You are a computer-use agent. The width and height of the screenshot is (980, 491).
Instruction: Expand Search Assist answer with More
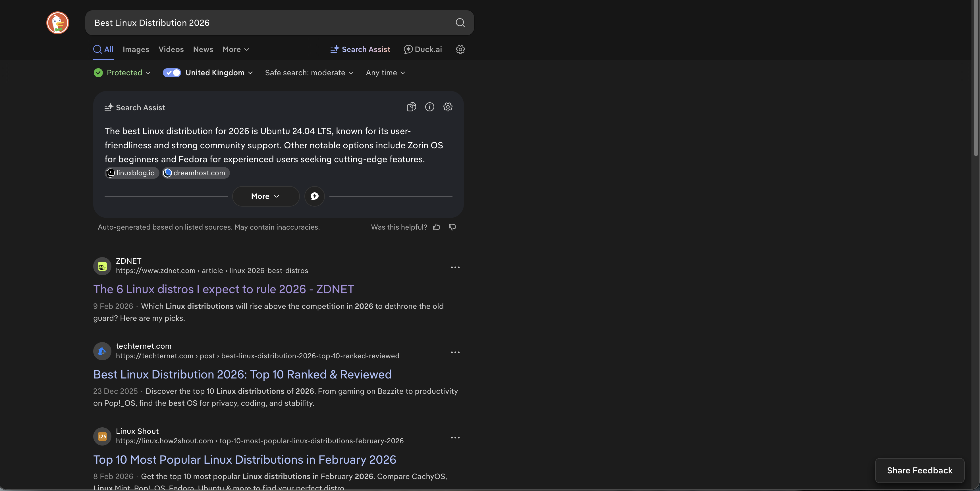click(x=265, y=196)
